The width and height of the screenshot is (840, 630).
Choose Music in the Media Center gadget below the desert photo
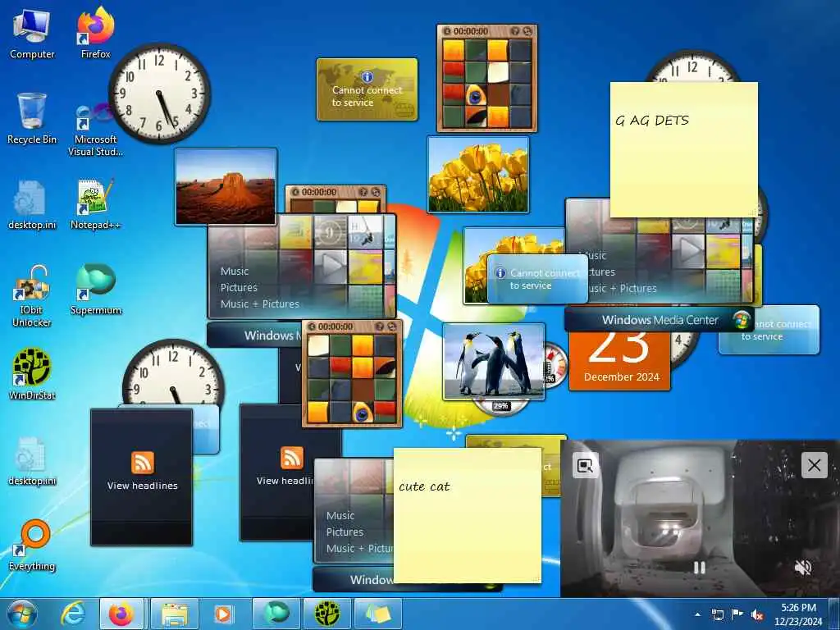(x=235, y=271)
